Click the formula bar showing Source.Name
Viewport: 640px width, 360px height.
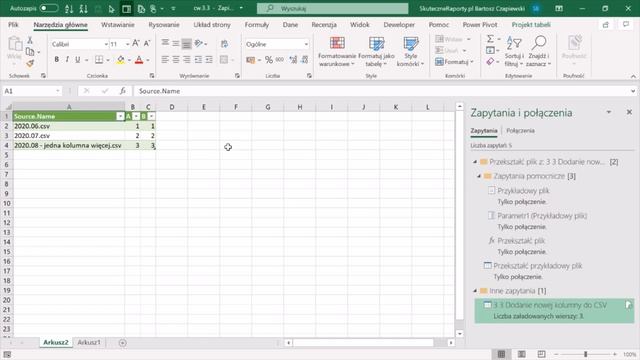pyautogui.click(x=382, y=91)
